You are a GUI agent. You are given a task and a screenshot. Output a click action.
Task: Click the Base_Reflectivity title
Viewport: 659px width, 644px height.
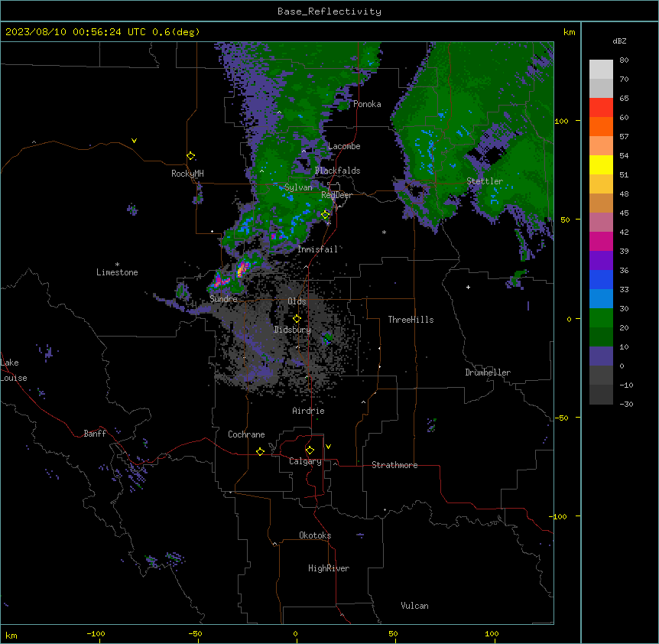click(329, 11)
